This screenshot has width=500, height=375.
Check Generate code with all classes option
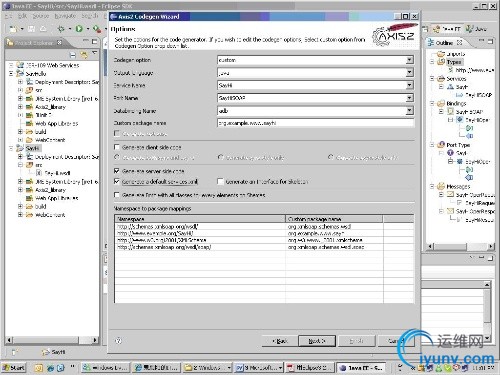pyautogui.click(x=117, y=195)
